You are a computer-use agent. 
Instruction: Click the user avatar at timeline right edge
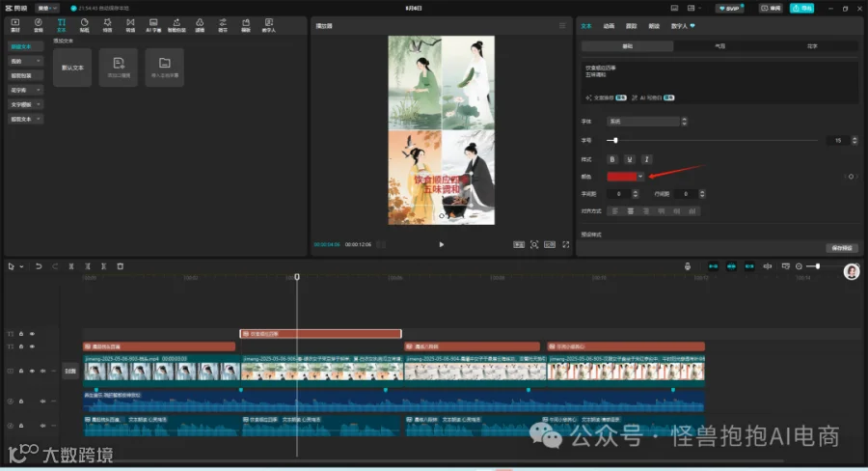[852, 271]
